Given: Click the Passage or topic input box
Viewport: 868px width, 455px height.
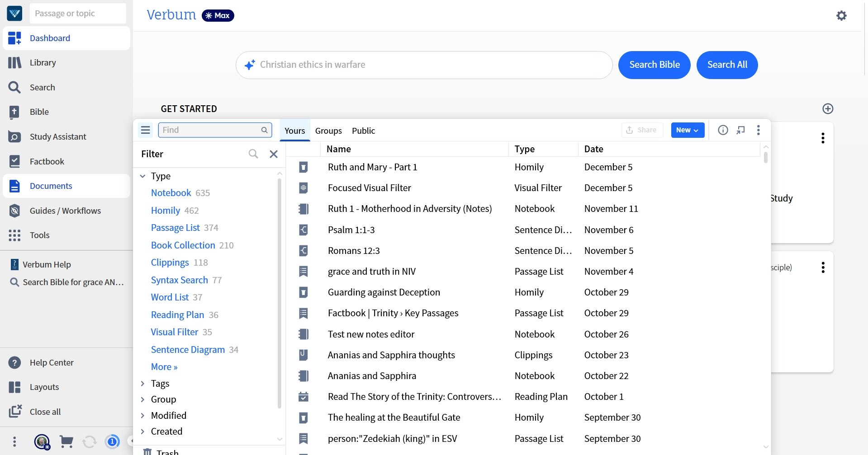Looking at the screenshot, I should (78, 14).
